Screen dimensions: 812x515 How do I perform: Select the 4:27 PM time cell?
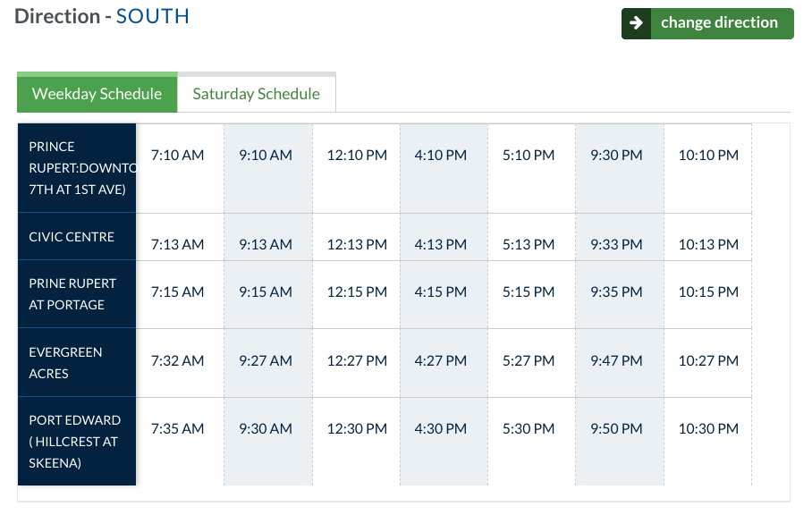click(x=441, y=361)
